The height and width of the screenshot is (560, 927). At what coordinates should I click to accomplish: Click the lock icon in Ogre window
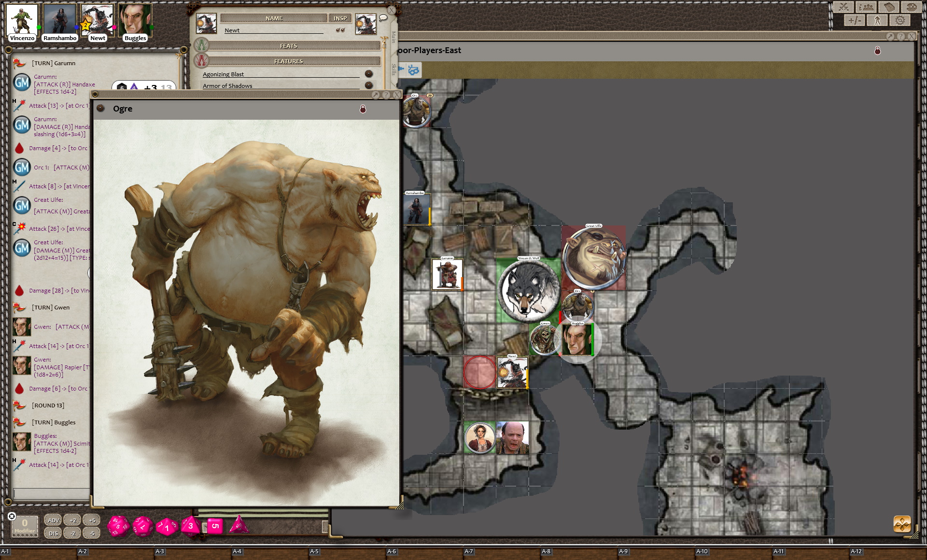click(x=363, y=109)
